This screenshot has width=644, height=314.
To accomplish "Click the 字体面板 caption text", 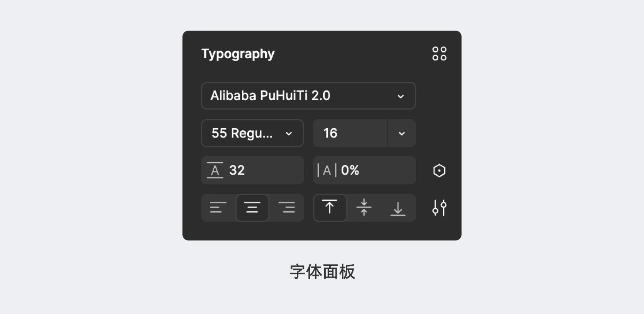I will 322,271.
